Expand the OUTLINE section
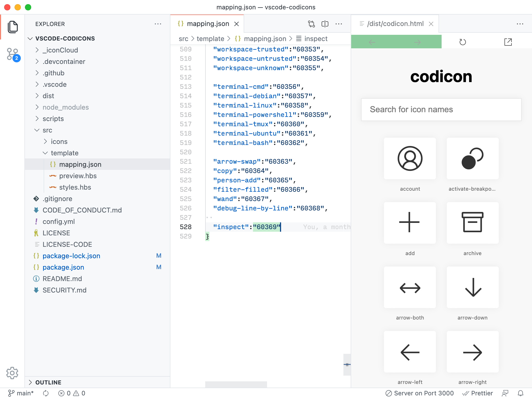532x399 pixels. pos(48,382)
